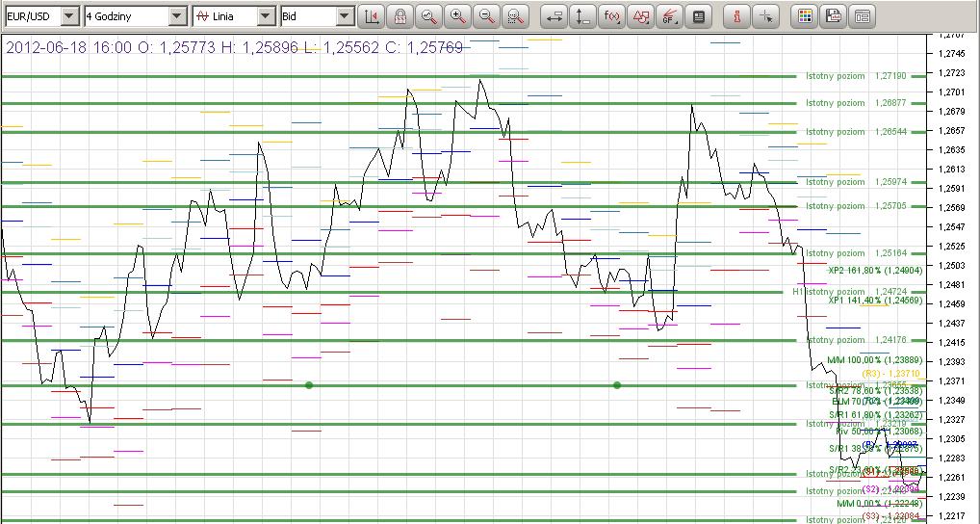Click the 'Istotny poziom 1,25974' level label
The height and width of the screenshot is (524, 980).
(856, 182)
